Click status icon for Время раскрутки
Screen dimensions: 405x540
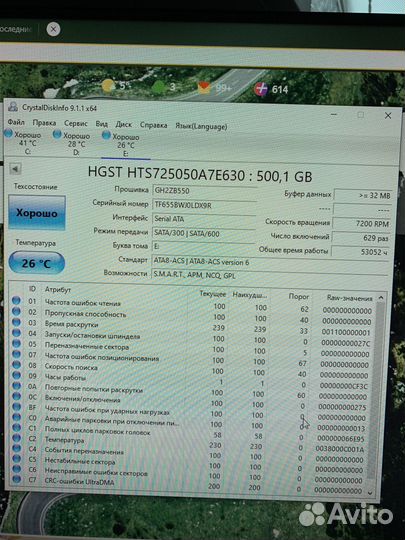tap(16, 322)
